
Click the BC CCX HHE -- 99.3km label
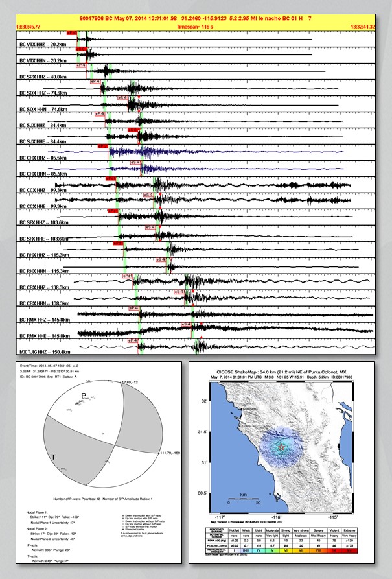tap(43, 206)
